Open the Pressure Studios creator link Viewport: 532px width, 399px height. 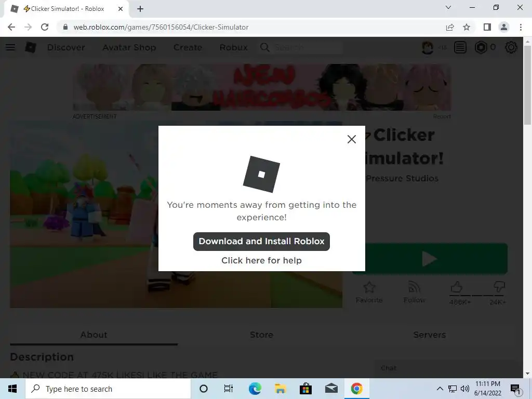tap(402, 178)
